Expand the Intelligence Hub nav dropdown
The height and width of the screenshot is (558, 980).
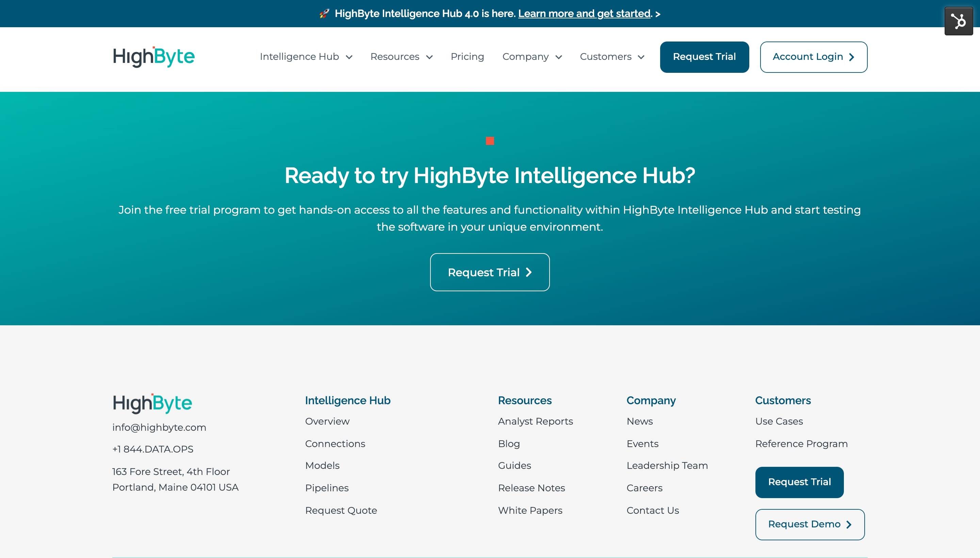pyautogui.click(x=306, y=57)
